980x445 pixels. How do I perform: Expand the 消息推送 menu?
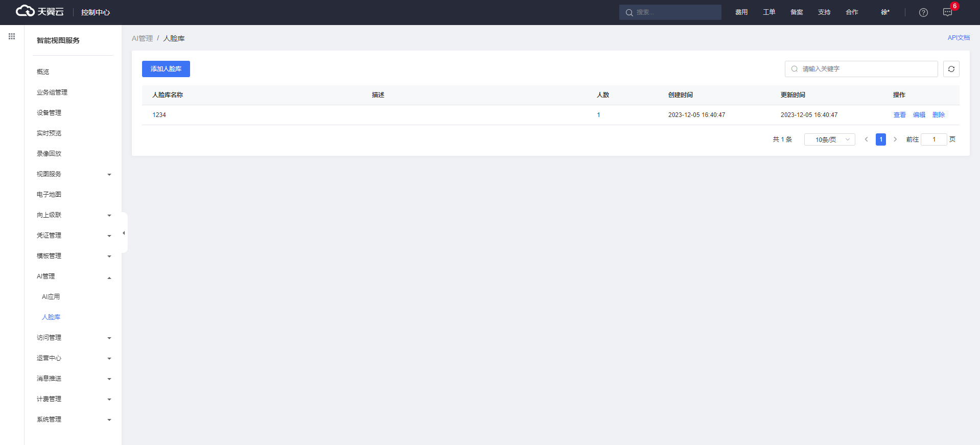[74, 379]
